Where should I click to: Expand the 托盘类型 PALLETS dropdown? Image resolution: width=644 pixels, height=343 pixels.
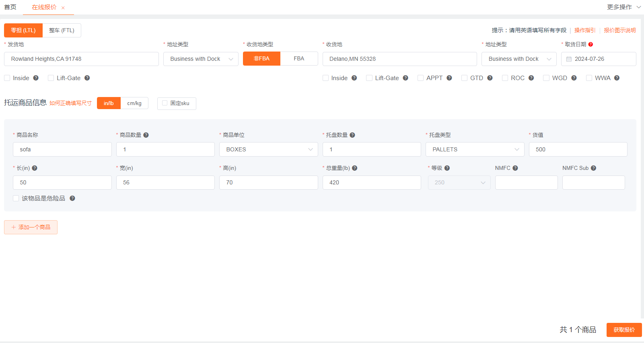pos(475,149)
